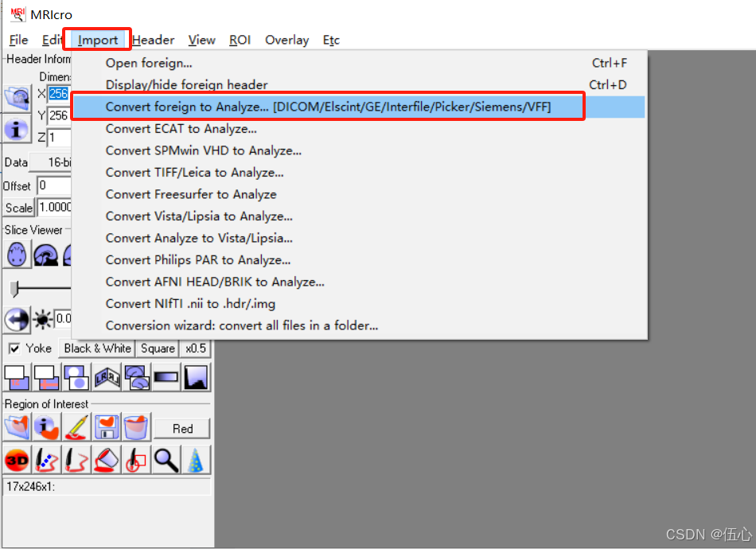This screenshot has height=549, width=756.
Task: Select Convert foreign to Analyze...
Action: (x=359, y=107)
